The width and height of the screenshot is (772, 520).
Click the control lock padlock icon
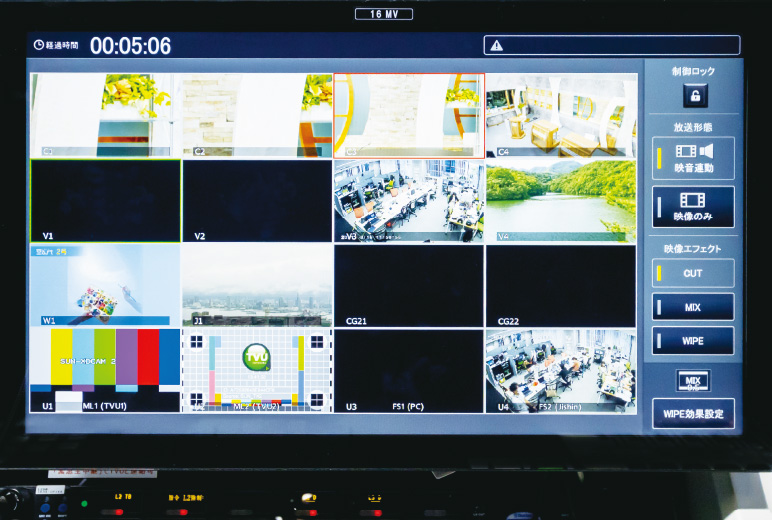[x=693, y=96]
